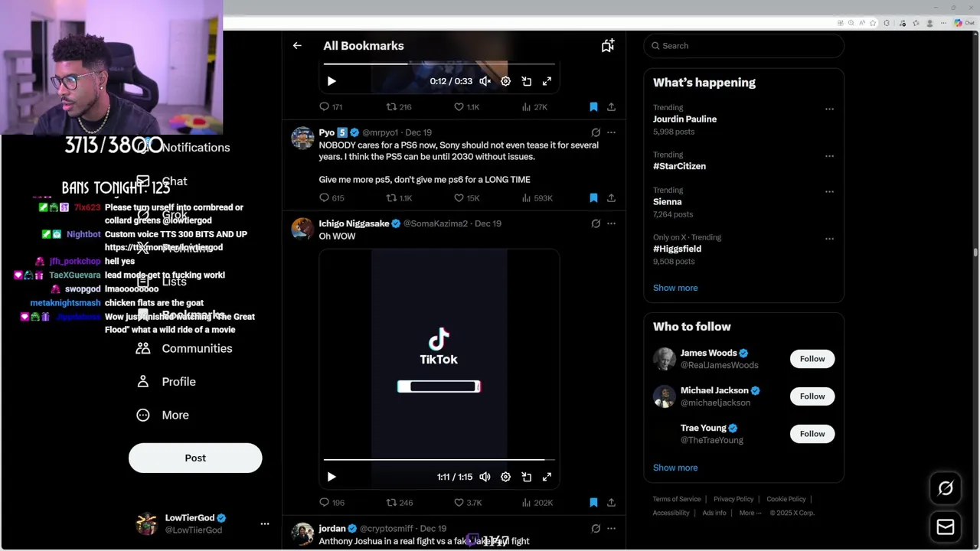Unbookmark Ichigo's TikTok post
This screenshot has width=980, height=551.
(593, 503)
